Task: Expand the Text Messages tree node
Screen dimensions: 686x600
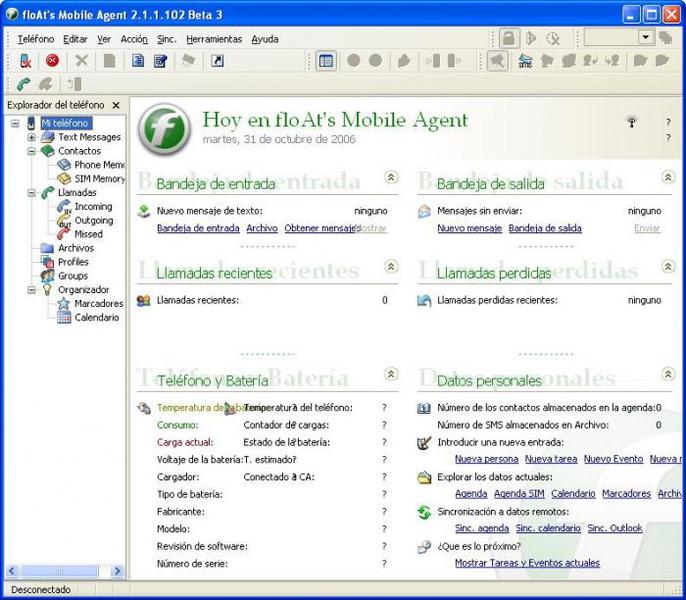Action: coord(32,137)
